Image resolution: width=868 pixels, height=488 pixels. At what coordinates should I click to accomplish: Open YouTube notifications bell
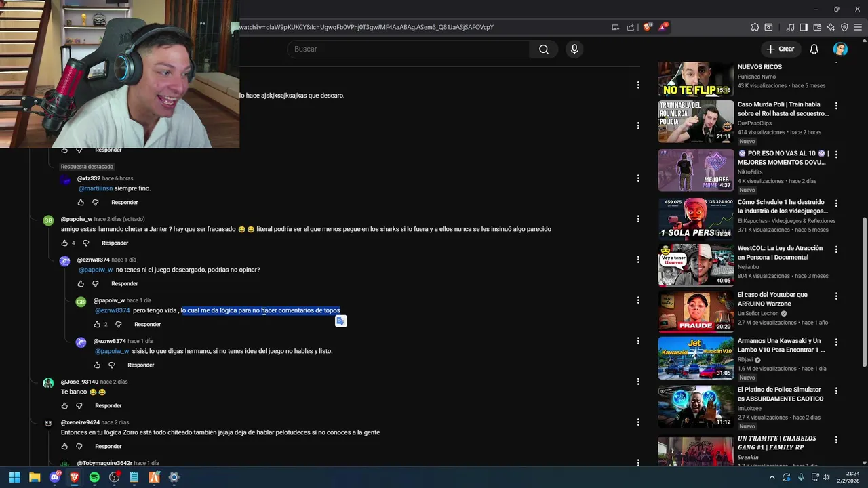coord(814,49)
